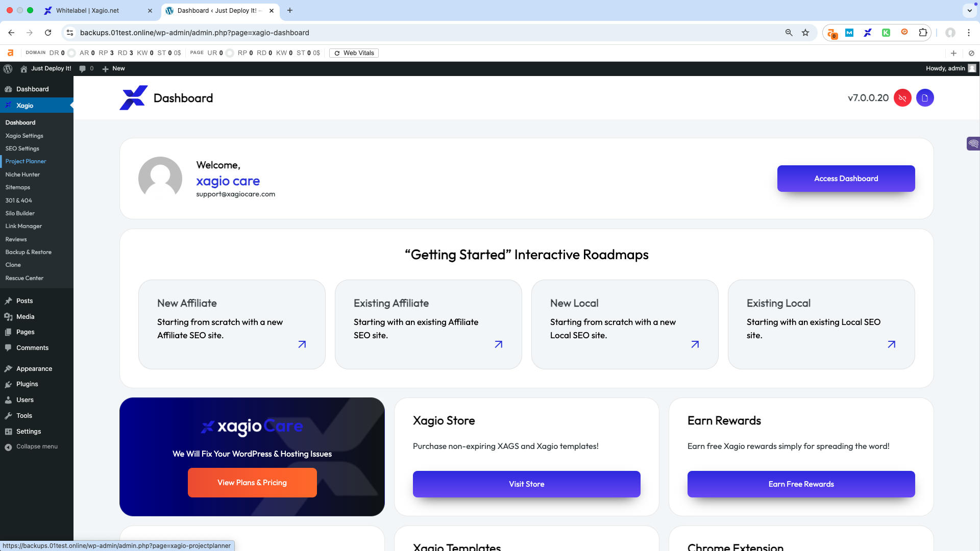Click the purple floating widget at the right edge
The image size is (980, 551).
click(x=973, y=144)
